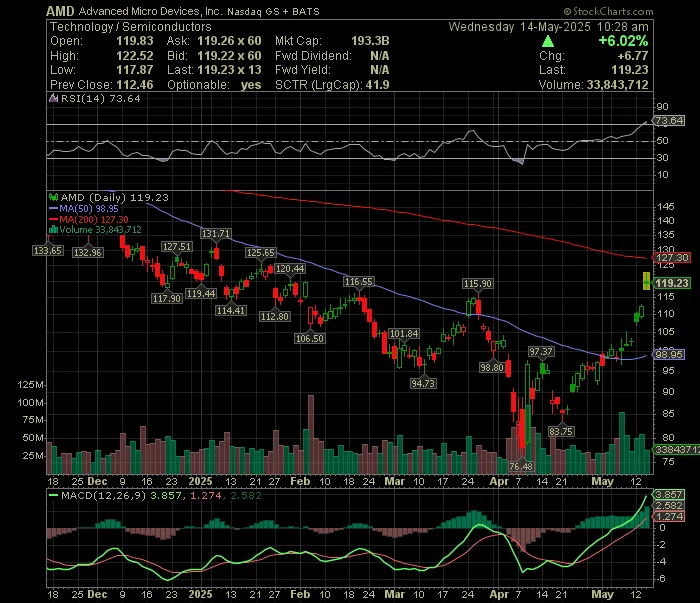Image resolution: width=700 pixels, height=603 pixels.
Task: Click the Mkt Cap value 193.3B
Action: (x=370, y=41)
